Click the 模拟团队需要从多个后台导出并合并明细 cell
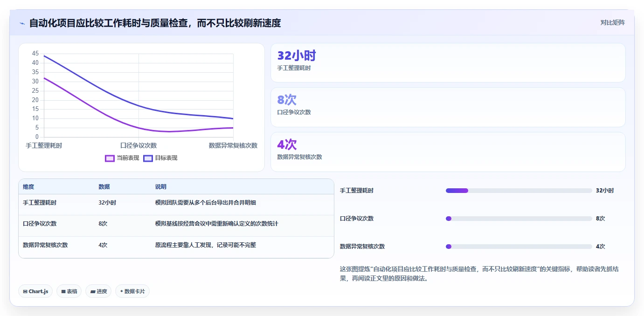This screenshot has width=644, height=316. (x=205, y=203)
